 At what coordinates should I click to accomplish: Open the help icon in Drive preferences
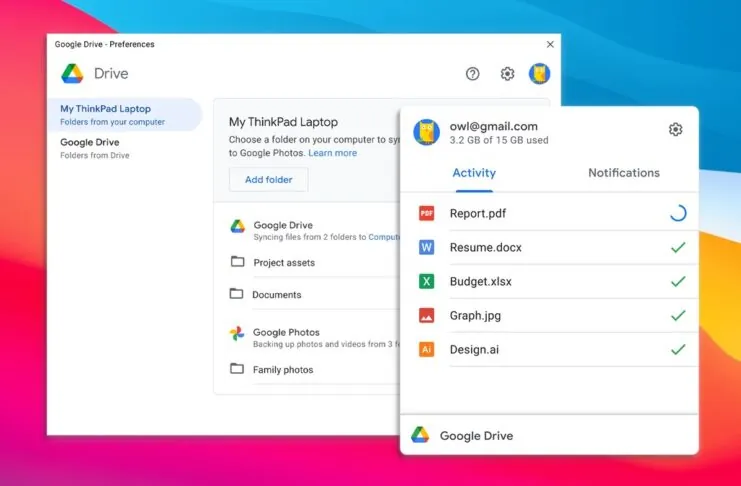[472, 74]
